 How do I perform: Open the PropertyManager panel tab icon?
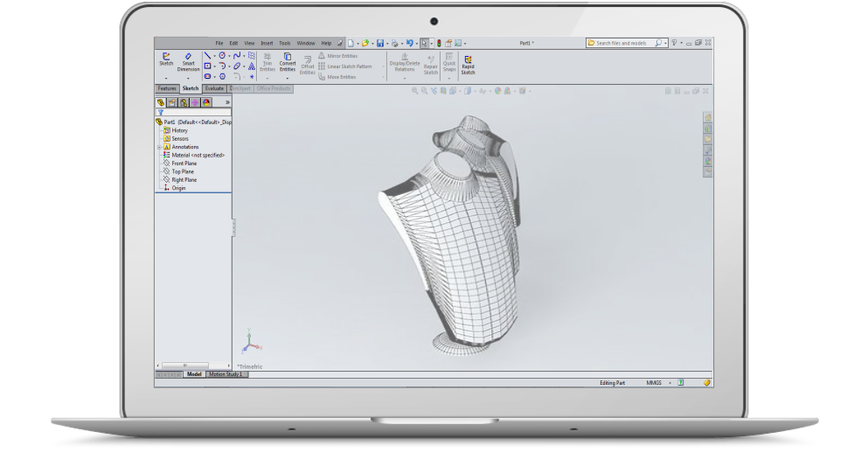[172, 102]
